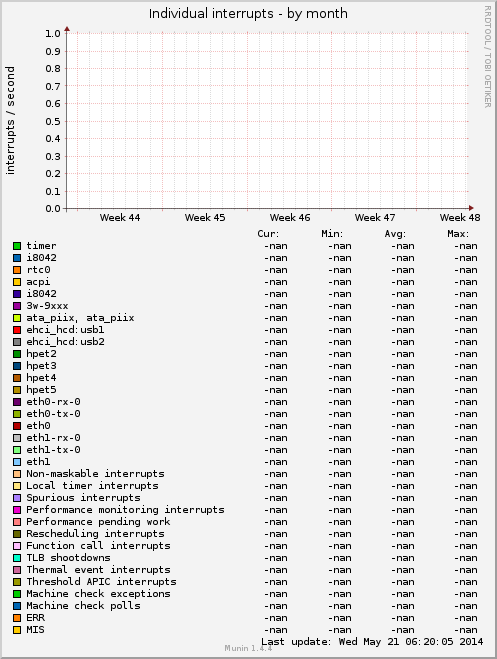Click the orange rtc0 legend swatch
This screenshot has height=659, width=497.
point(17,270)
